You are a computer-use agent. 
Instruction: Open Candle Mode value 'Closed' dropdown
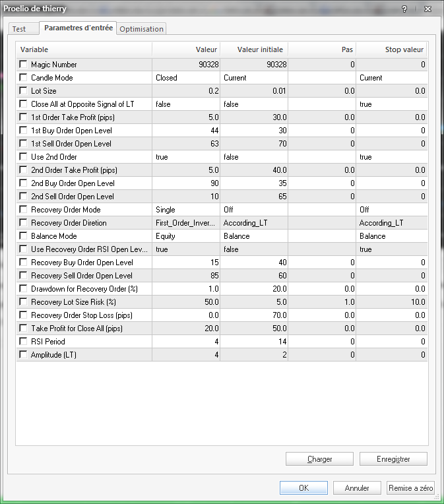tap(186, 78)
